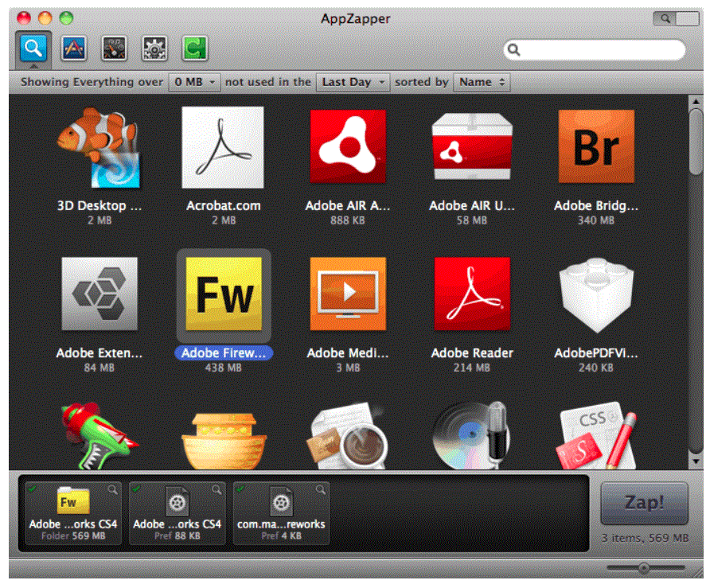Viewport: 706px width, 588px height.
Task: Click the vertical scrollbar thumb
Action: (x=696, y=141)
